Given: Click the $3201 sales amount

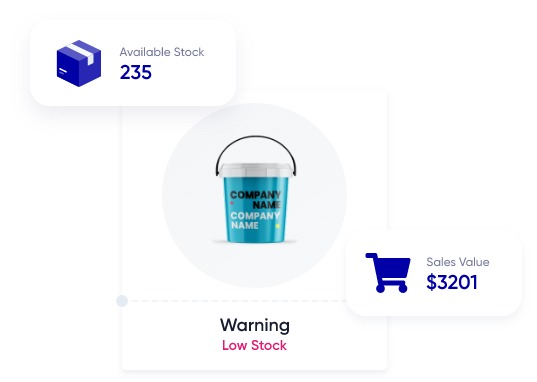Looking at the screenshot, I should (x=452, y=282).
